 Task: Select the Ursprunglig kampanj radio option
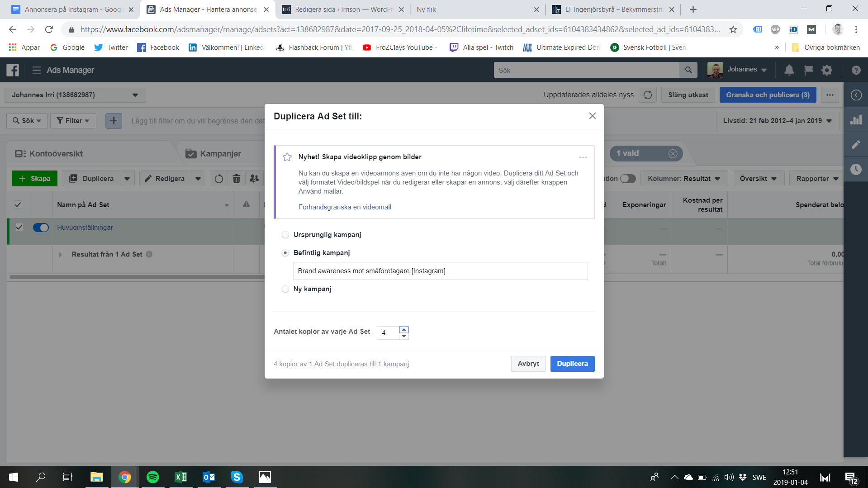(285, 235)
